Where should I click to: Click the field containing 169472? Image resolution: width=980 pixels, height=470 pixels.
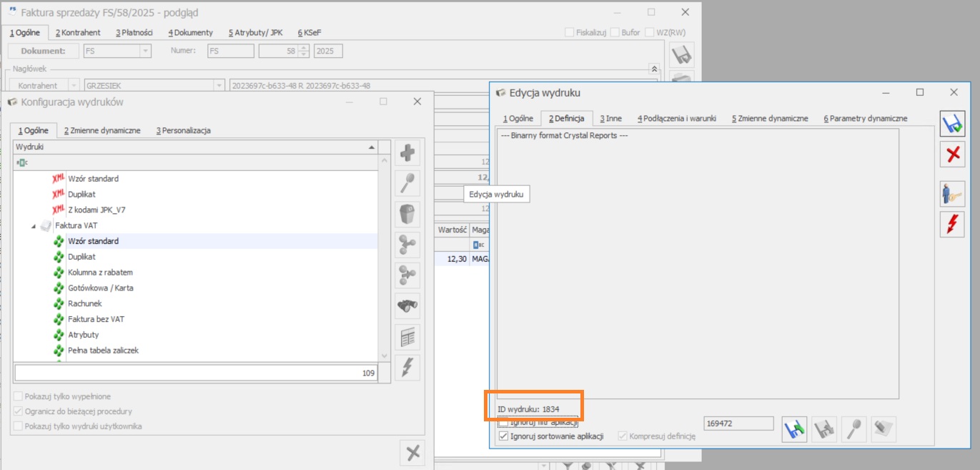[x=738, y=424]
